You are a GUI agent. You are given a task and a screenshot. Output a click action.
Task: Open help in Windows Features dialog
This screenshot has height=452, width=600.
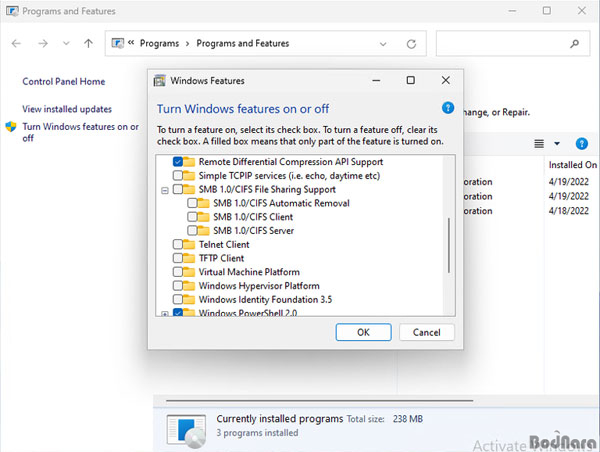(448, 108)
